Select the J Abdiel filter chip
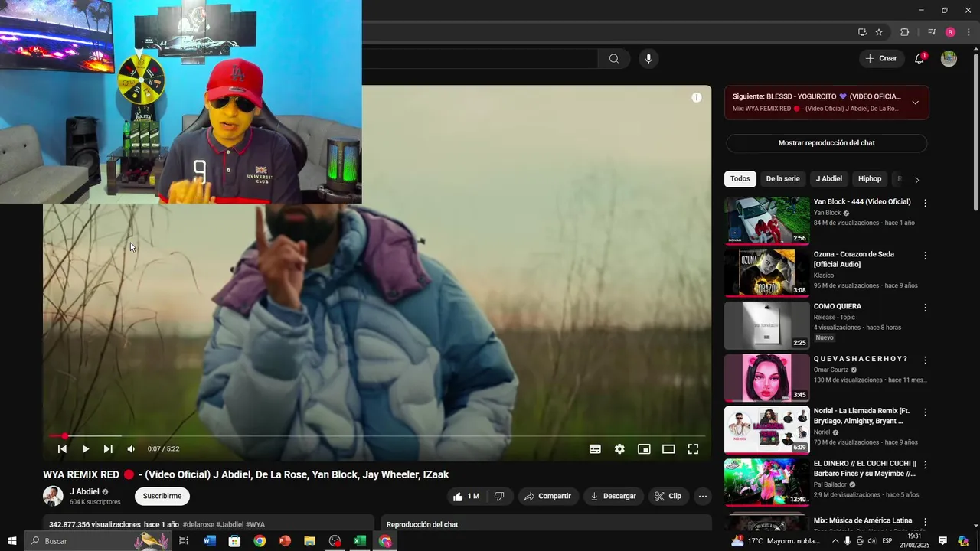 tap(829, 179)
